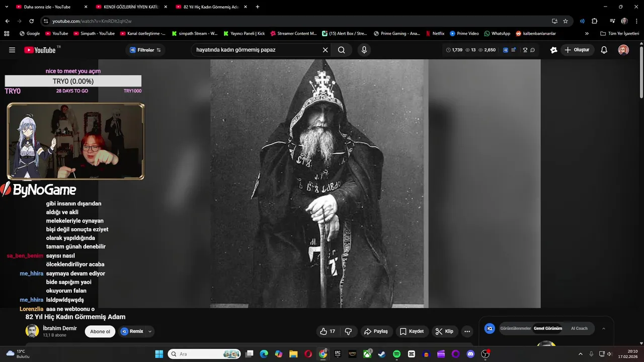Switch to AI Coach tab

tap(579, 328)
